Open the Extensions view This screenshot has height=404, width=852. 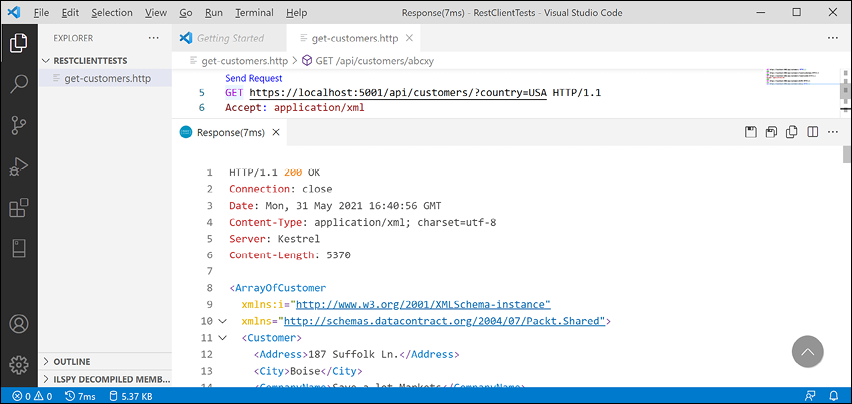pos(18,208)
